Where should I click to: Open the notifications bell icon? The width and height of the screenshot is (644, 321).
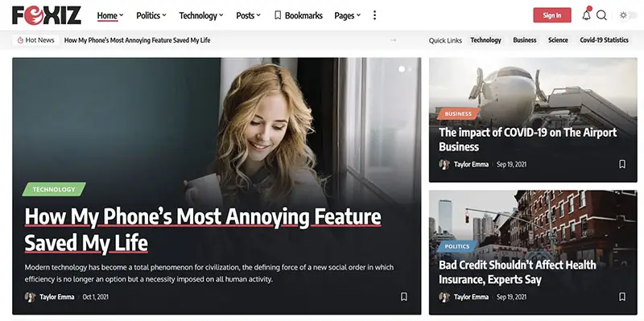click(587, 14)
